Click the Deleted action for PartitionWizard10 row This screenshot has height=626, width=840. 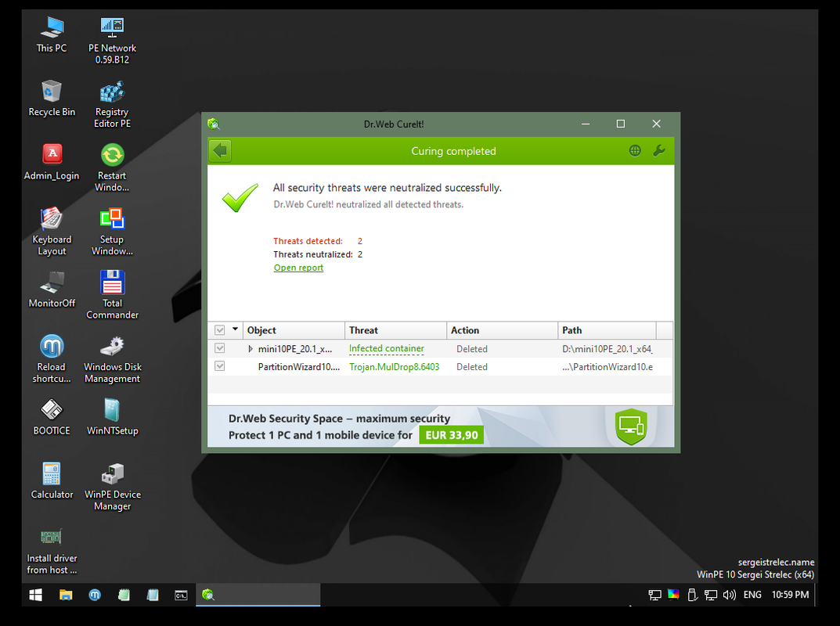point(472,367)
